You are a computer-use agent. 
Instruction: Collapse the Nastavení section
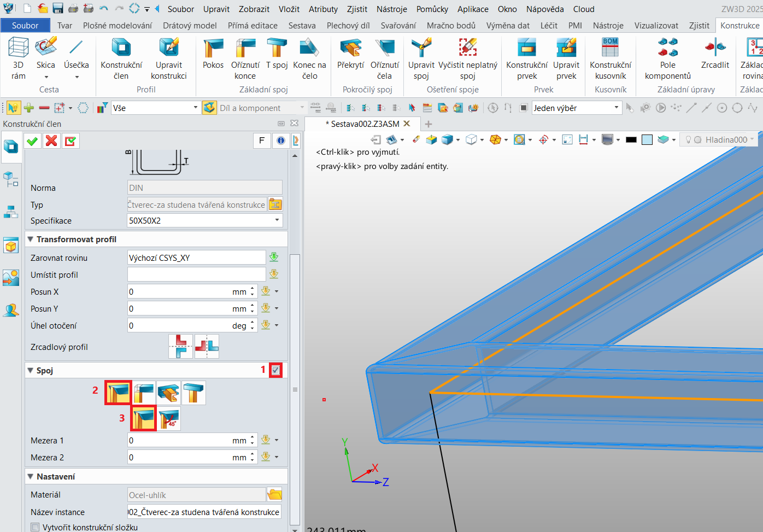(31, 476)
